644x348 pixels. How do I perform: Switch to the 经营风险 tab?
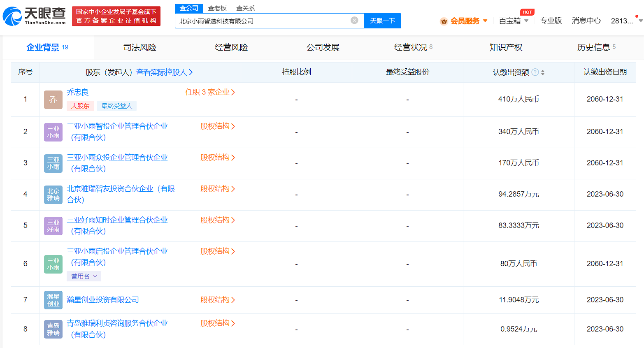point(231,48)
